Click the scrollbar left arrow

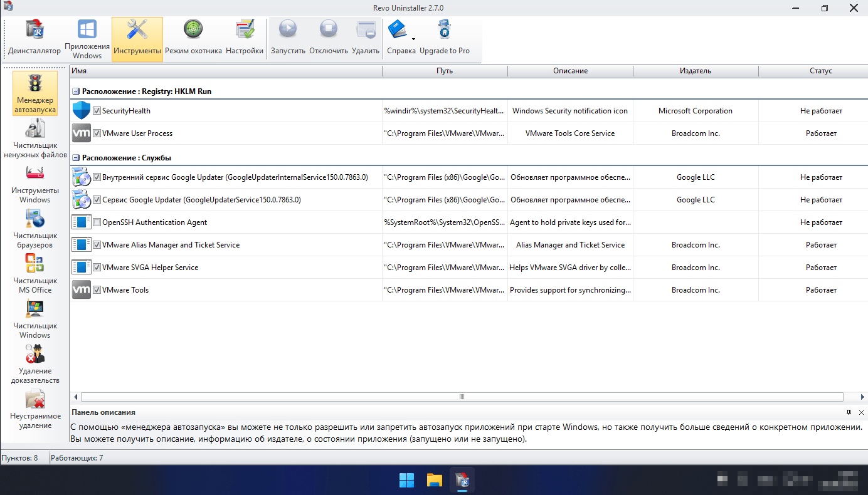77,397
